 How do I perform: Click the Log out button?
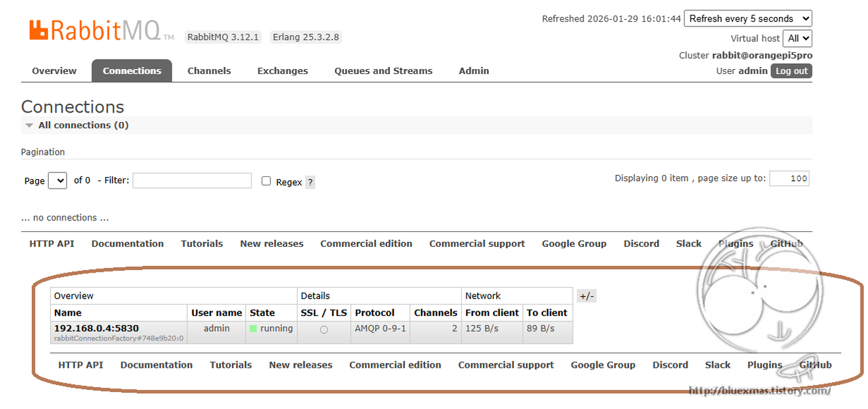coord(791,71)
